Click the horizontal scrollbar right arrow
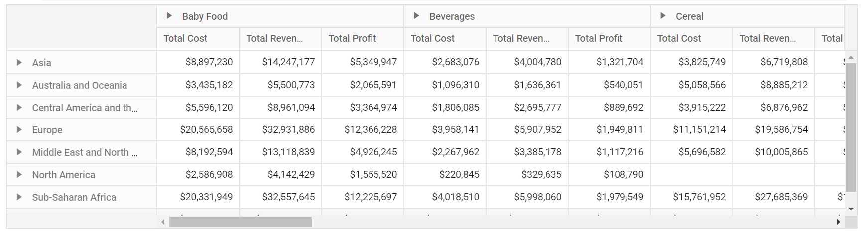The image size is (868, 237). pyautogui.click(x=838, y=222)
